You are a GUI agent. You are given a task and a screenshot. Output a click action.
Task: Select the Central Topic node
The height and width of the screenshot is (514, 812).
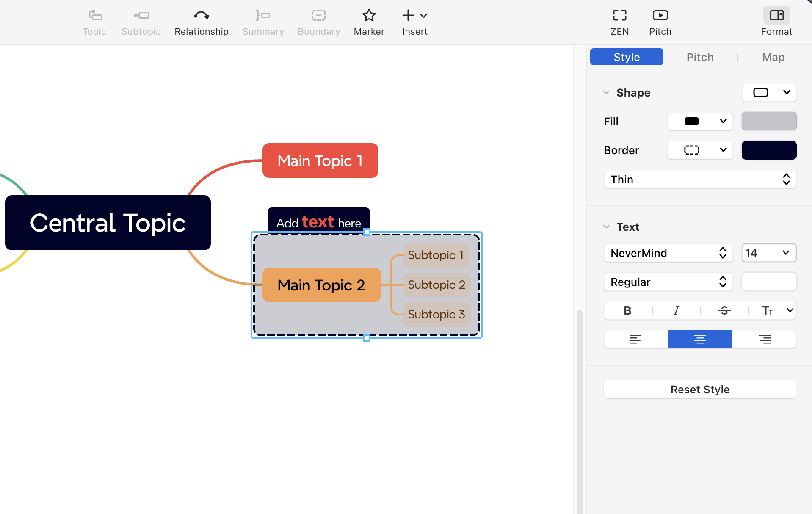[x=108, y=223]
